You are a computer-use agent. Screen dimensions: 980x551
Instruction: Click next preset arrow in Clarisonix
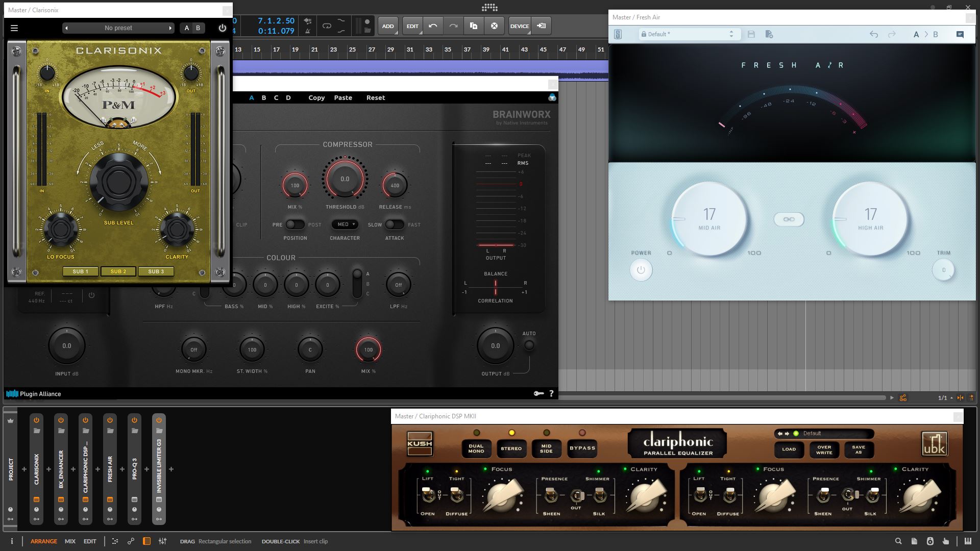170,28
